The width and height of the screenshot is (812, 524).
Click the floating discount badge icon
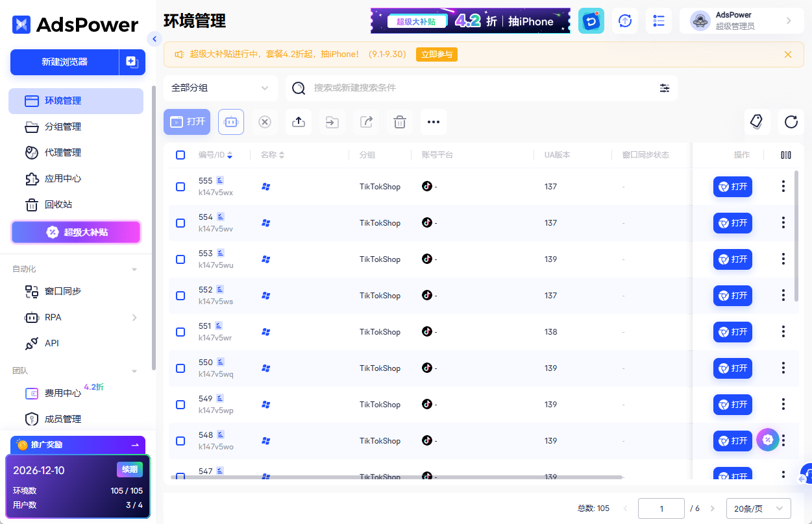coord(768,440)
